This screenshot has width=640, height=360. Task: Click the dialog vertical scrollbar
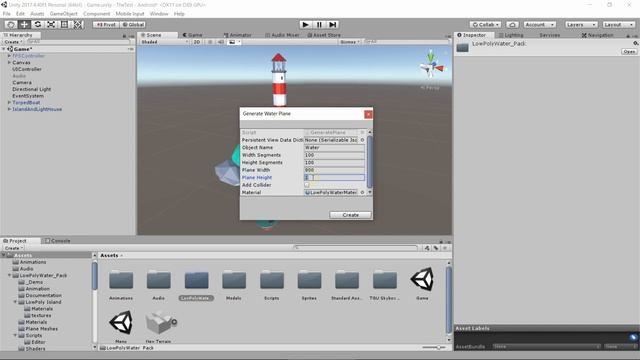click(369, 162)
